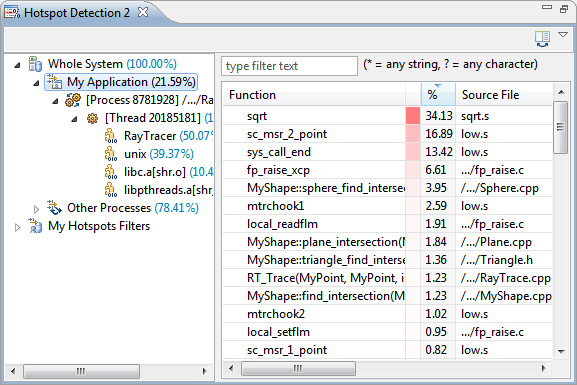
Task: Minimize the Hotspot Detection view
Action: click(547, 7)
